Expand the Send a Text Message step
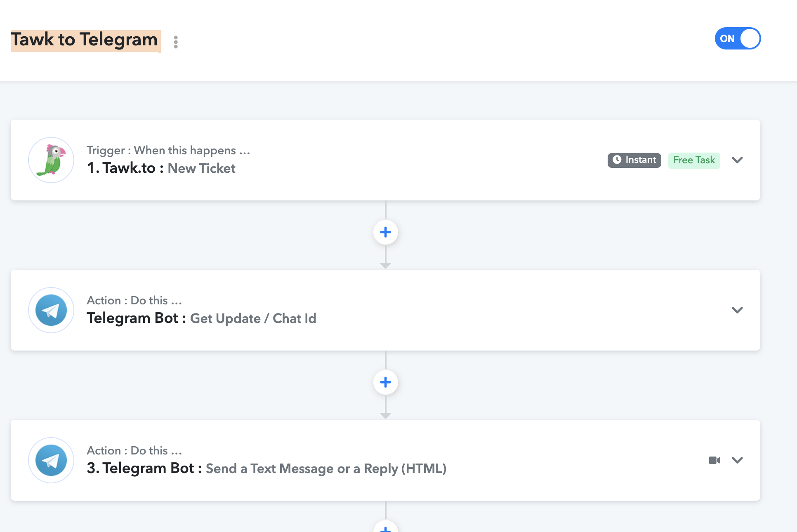Image resolution: width=797 pixels, height=532 pixels. [x=737, y=460]
